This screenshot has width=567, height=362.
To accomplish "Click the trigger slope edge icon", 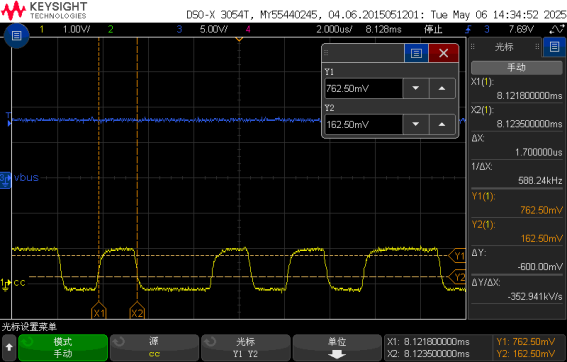I will point(468,29).
